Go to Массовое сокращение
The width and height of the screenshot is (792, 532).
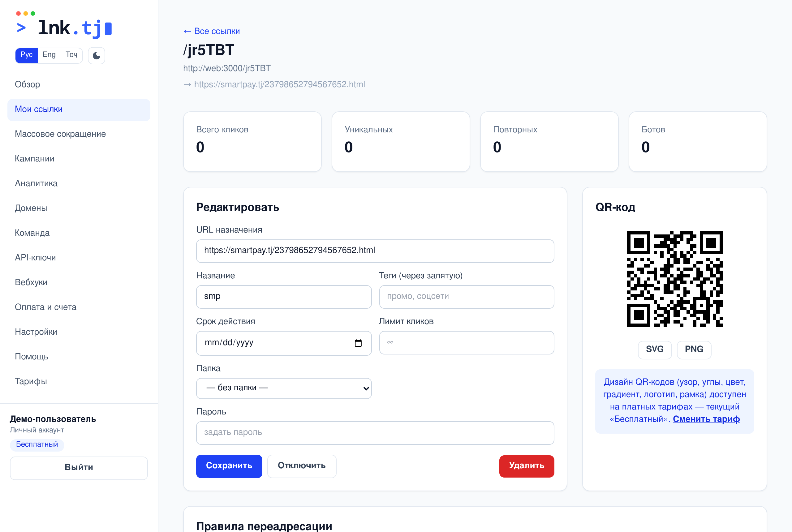[79, 134]
